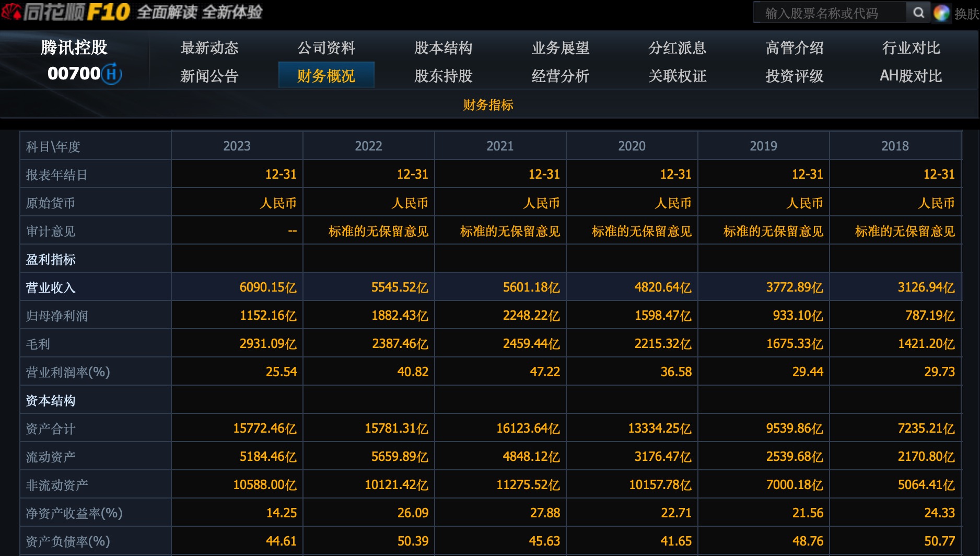
Task: Switch to the 最新动态 tab
Action: (210, 48)
